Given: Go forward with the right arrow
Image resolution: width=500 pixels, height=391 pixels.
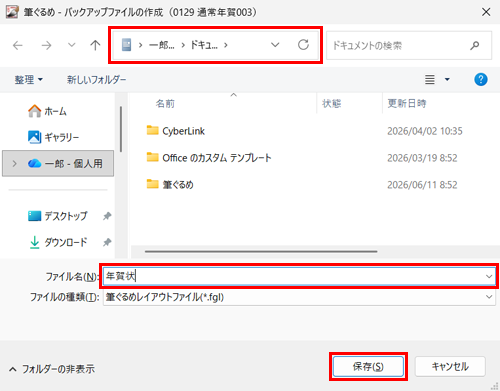Looking at the screenshot, I should coord(46,45).
